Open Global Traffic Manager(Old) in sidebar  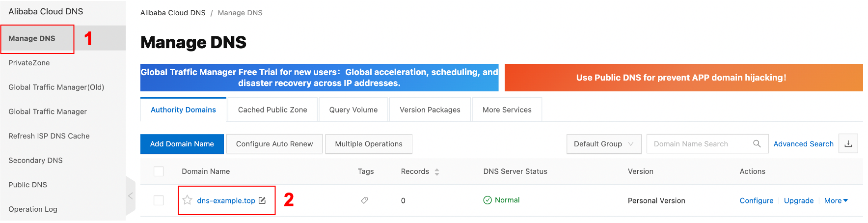click(x=56, y=87)
